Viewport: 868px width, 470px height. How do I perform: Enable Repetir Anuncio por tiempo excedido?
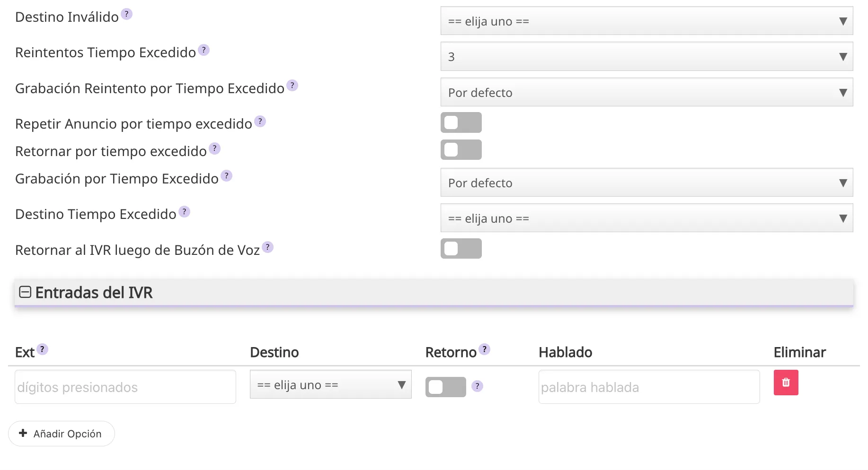(x=461, y=122)
